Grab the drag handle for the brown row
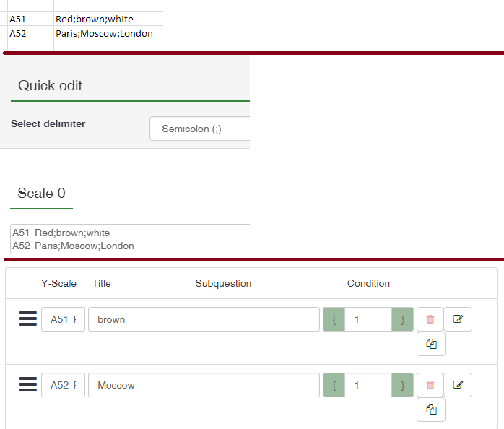 tap(27, 318)
